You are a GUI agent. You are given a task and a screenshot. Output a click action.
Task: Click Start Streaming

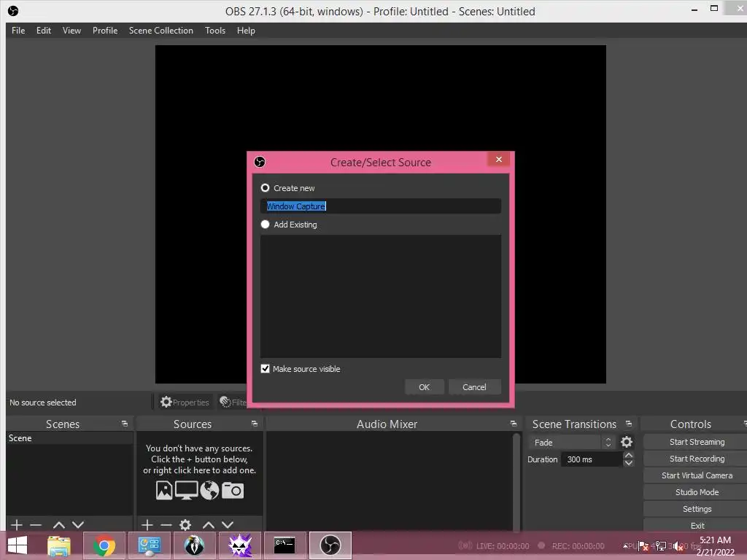[x=697, y=442]
